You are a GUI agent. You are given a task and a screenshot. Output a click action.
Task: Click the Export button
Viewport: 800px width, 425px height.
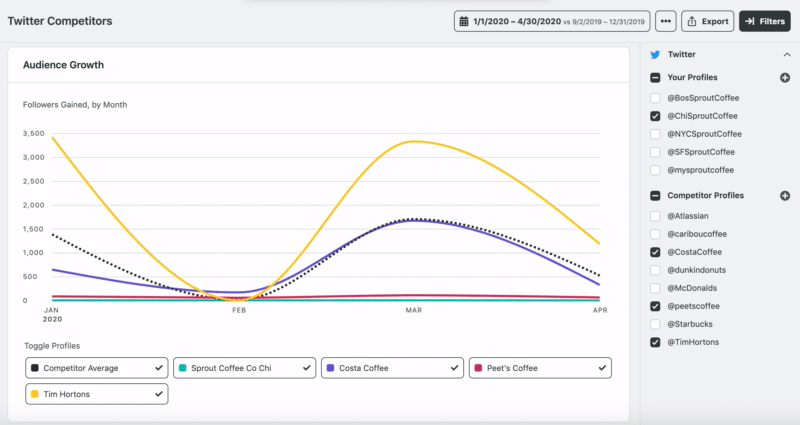coord(708,21)
